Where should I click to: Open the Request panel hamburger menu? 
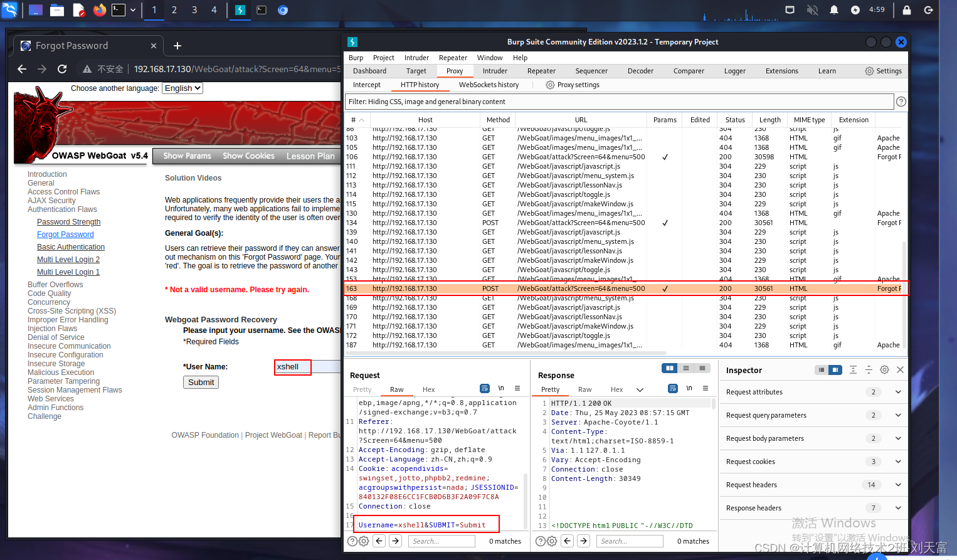point(517,388)
